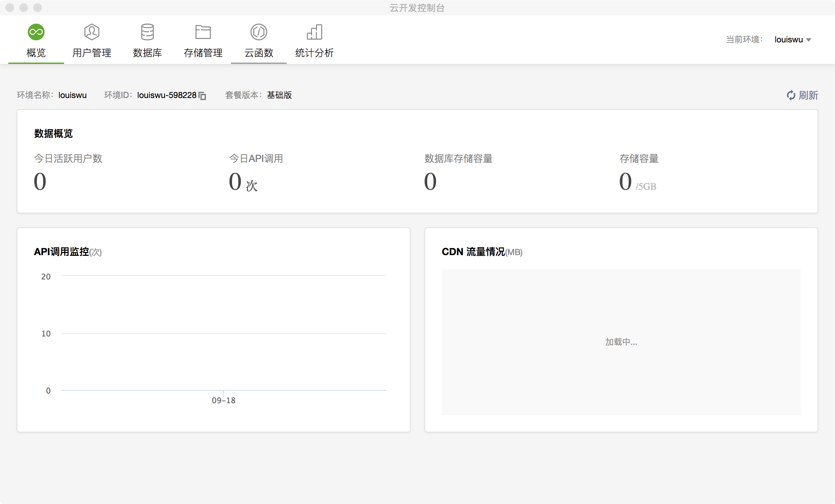Click the 刷新 refresh text link
Image resolution: width=835 pixels, height=504 pixels.
coord(808,95)
